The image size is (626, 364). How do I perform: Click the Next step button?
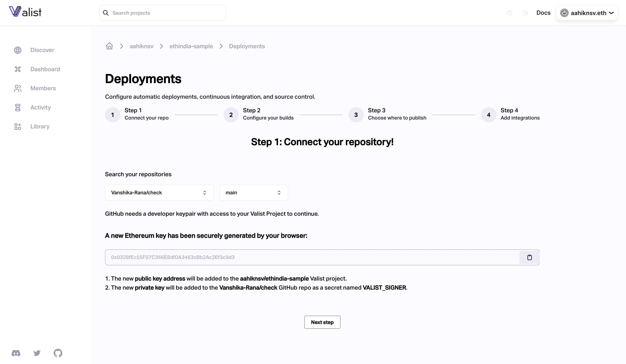click(322, 322)
